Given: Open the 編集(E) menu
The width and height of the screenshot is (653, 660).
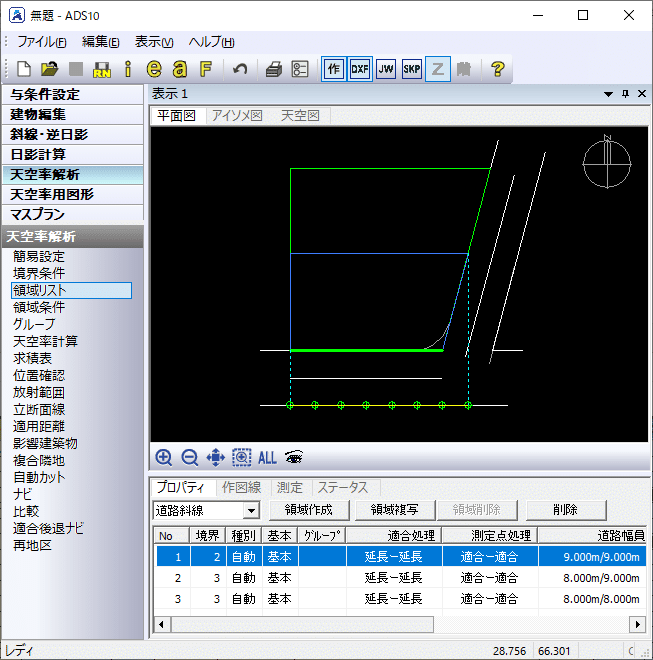Looking at the screenshot, I should coord(101,42).
